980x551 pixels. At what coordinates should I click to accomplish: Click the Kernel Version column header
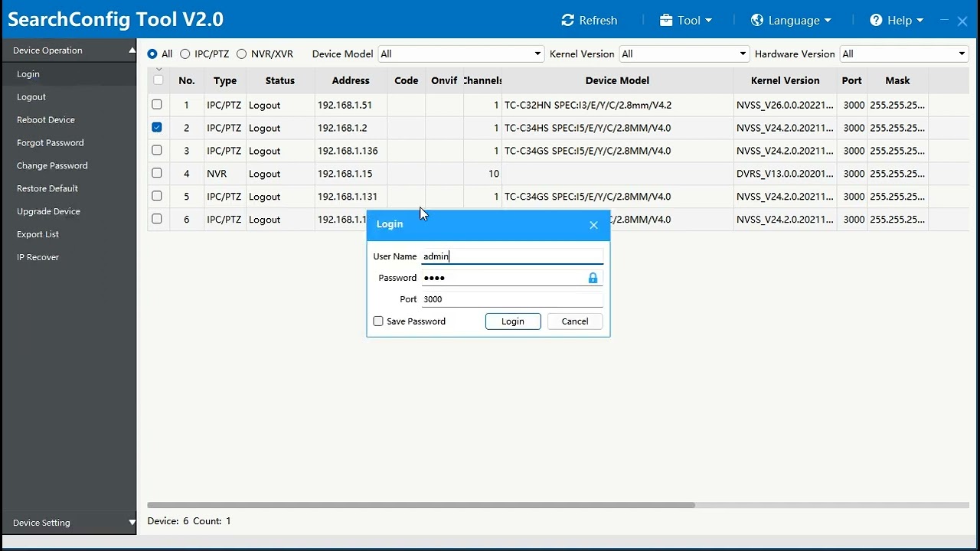tap(785, 80)
